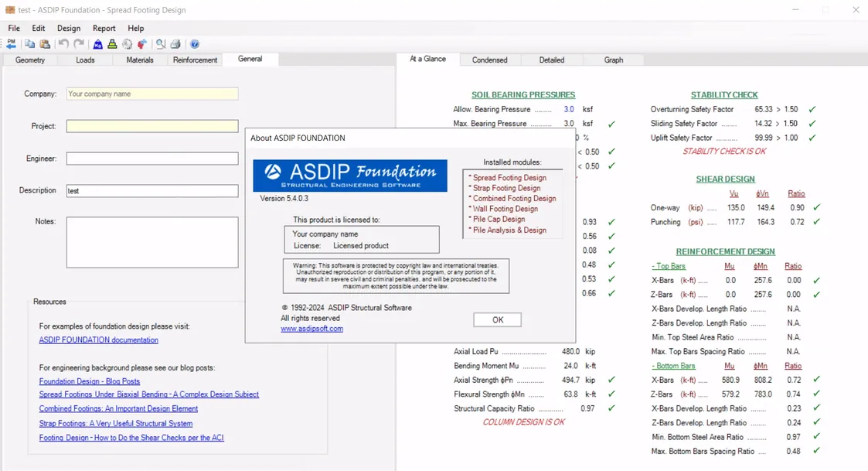Open Combined Footings: An Important Design Element link
This screenshot has width=868, height=471.
tap(118, 408)
